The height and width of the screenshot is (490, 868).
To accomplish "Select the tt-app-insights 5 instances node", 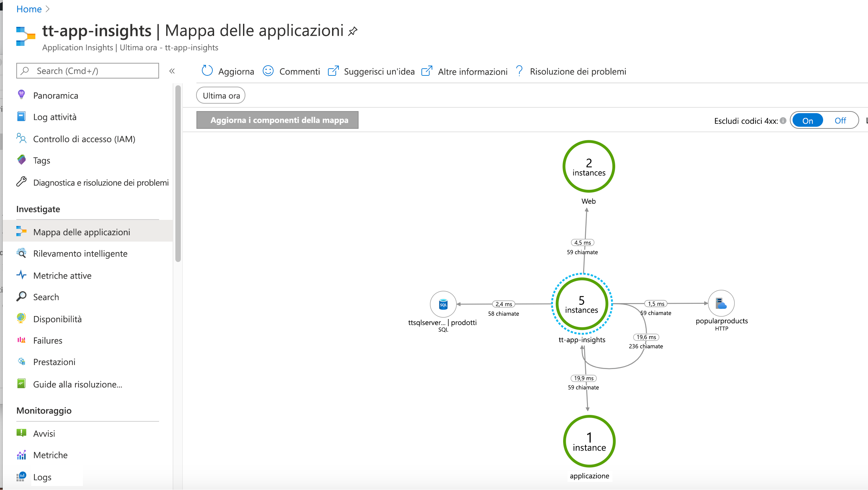I will pos(581,304).
